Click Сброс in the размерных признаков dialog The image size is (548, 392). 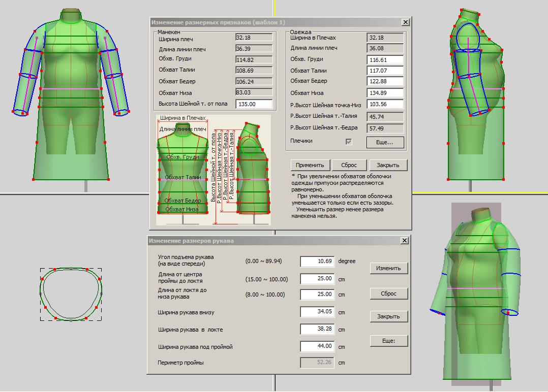(x=349, y=165)
